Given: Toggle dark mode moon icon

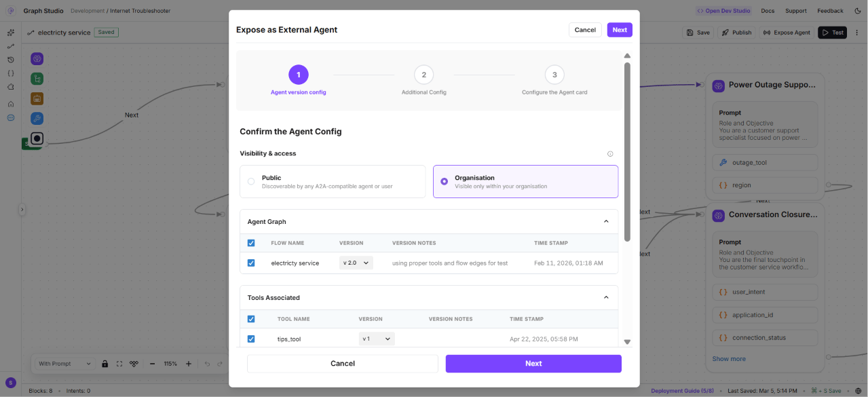Looking at the screenshot, I should coord(857,11).
